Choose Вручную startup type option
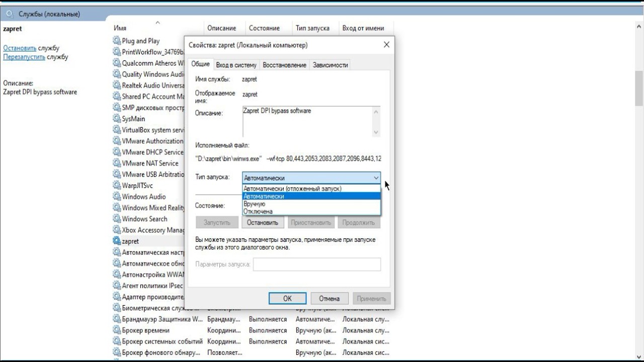The width and height of the screenshot is (644, 362). click(311, 204)
